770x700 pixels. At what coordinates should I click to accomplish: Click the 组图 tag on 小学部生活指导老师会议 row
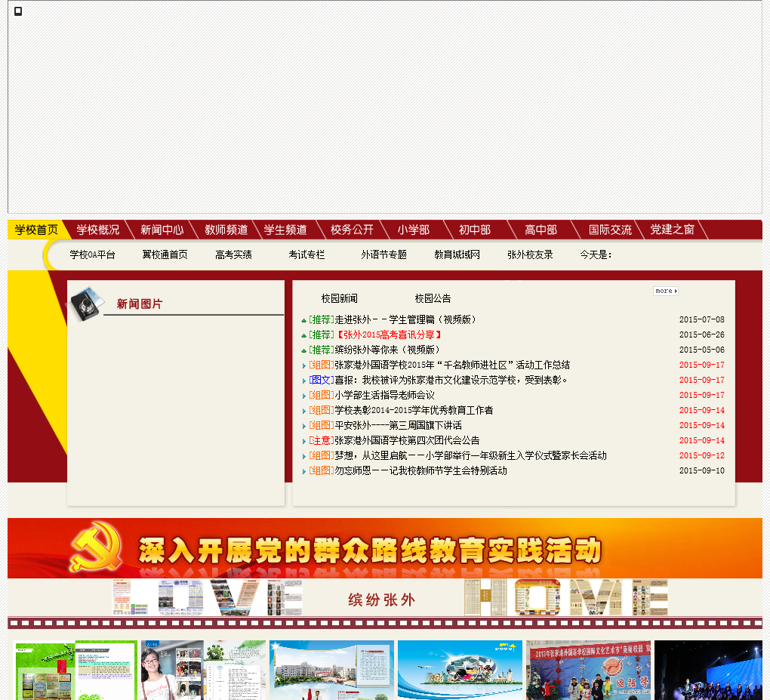(322, 396)
